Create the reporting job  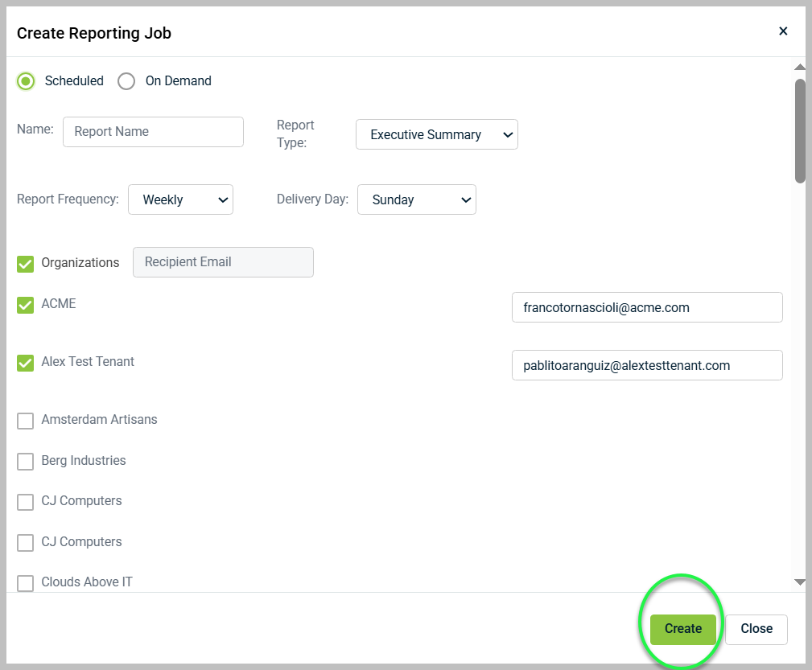[x=682, y=629]
